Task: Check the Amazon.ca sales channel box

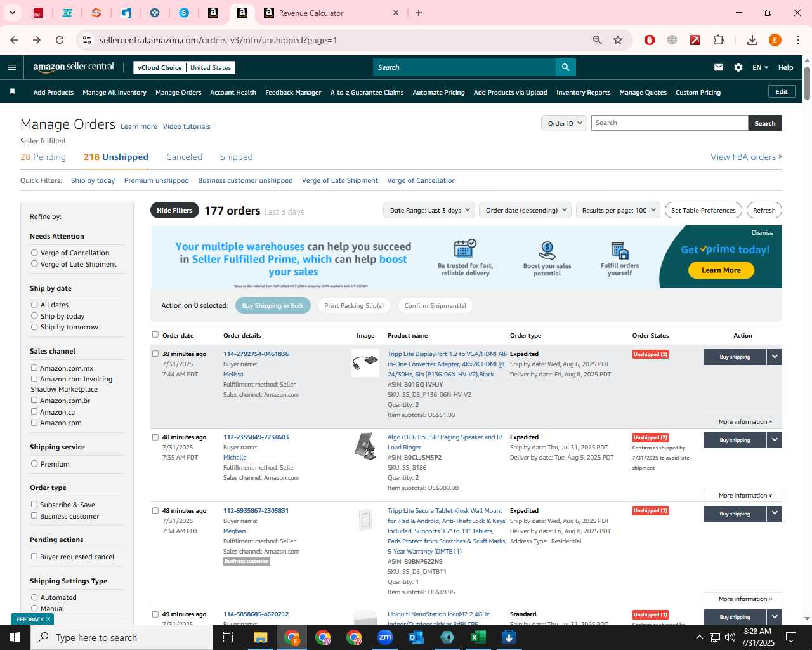Action: point(34,411)
